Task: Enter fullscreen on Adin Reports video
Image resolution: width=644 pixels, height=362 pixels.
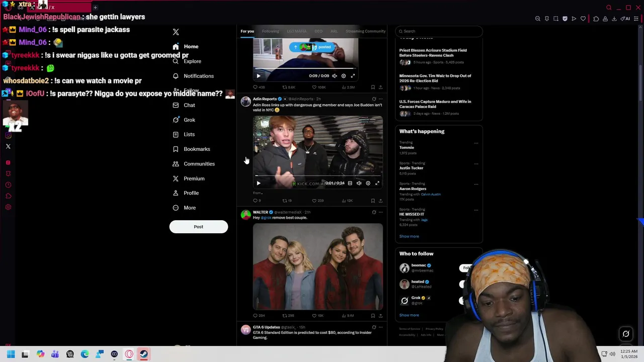Action: click(x=377, y=184)
